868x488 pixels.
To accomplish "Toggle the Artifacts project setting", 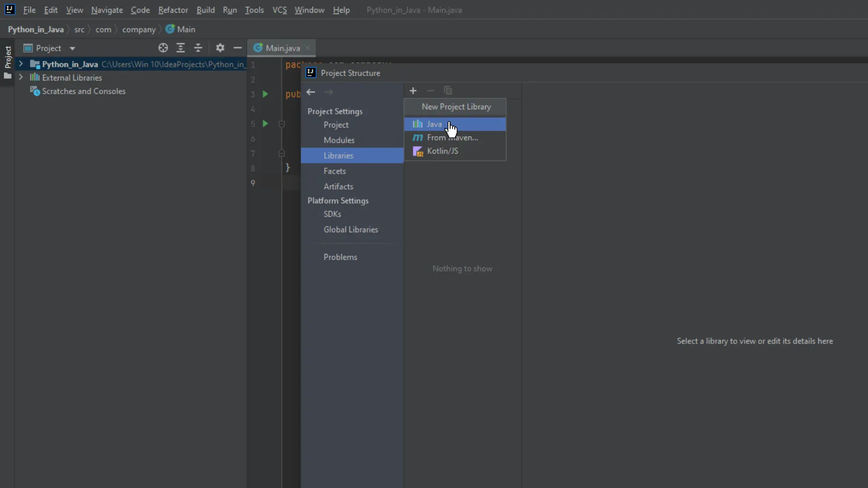I will 339,187.
